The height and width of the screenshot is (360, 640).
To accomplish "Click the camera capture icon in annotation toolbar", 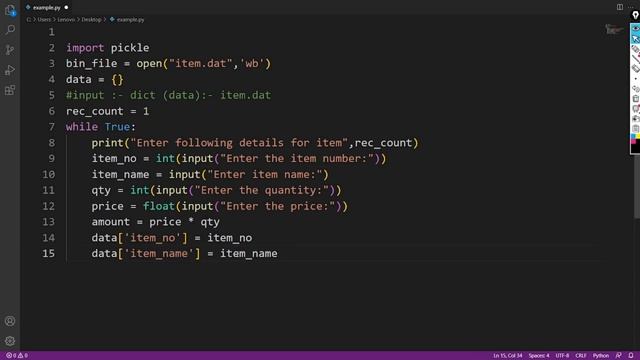I will coord(636,119).
